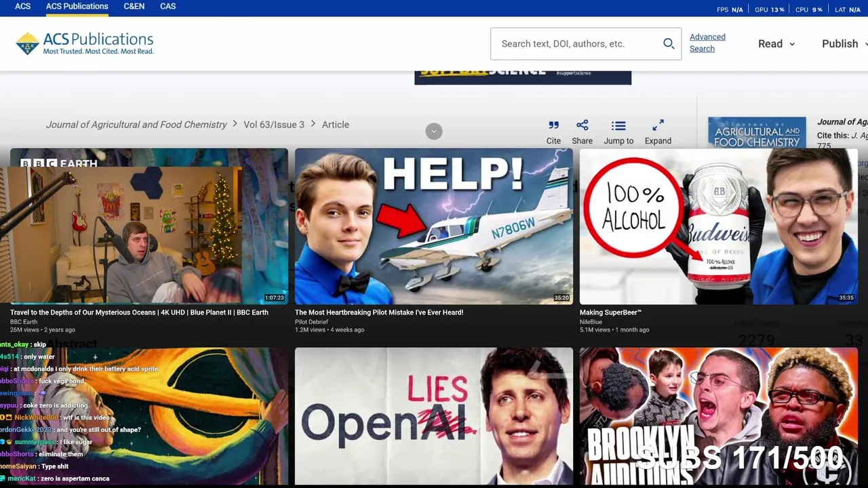
Task: Select the ACS Publications top tab
Action: 77,6
